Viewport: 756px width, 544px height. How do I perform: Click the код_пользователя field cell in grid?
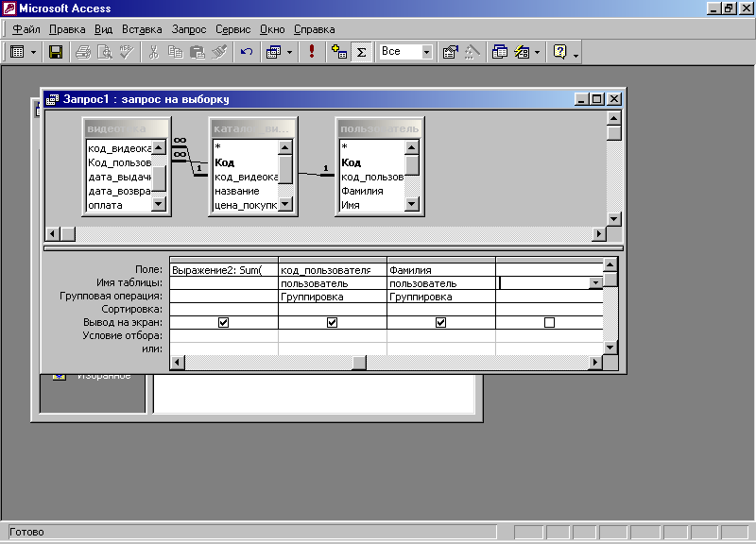(333, 270)
